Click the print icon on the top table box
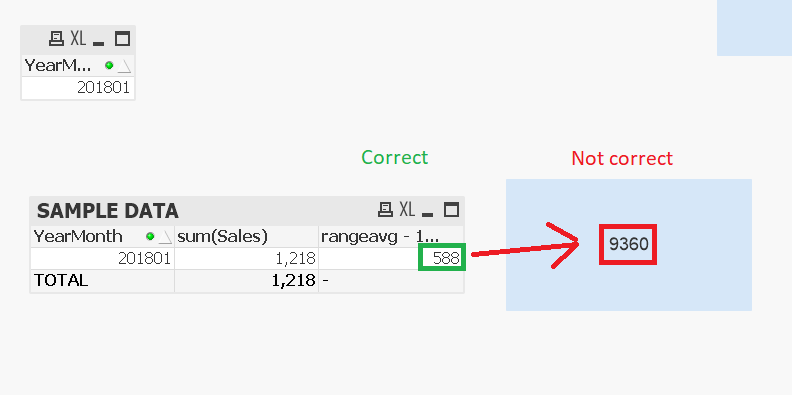The height and width of the screenshot is (400, 792). [x=57, y=40]
